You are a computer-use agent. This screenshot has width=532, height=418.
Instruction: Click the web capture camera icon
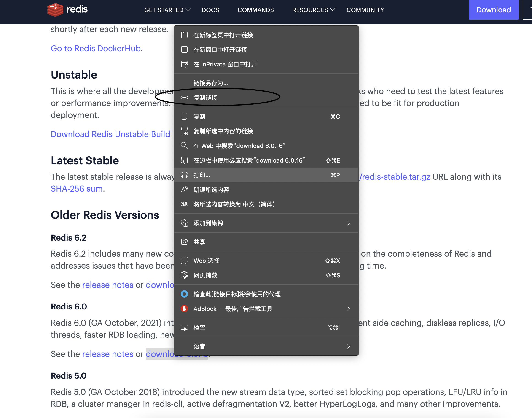[184, 275]
